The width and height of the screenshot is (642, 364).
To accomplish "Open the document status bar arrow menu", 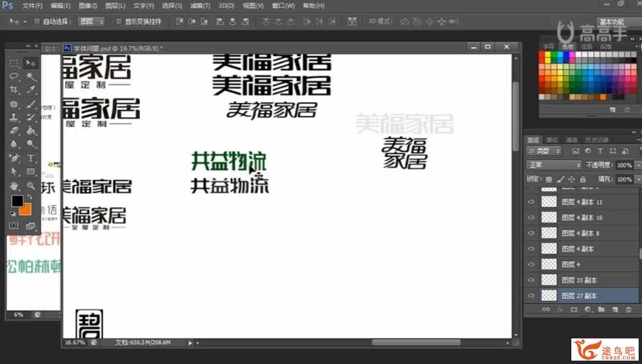I will coord(190,342).
